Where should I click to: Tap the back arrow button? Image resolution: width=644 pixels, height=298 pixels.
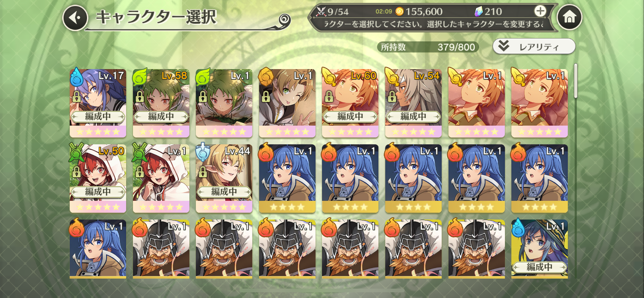(75, 18)
